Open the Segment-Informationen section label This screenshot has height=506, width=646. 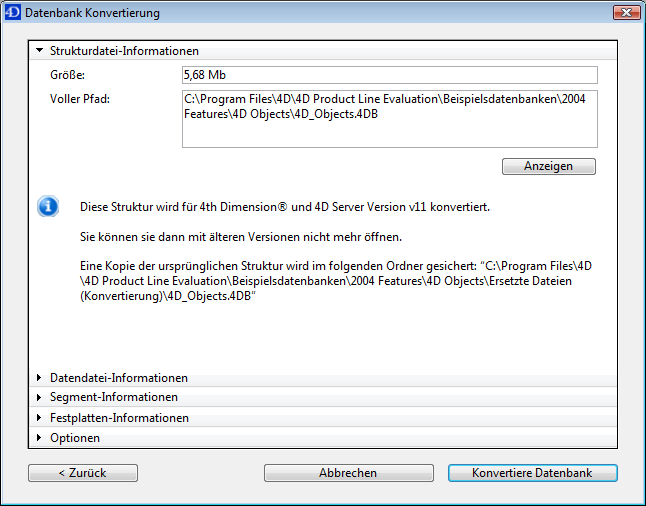113,398
